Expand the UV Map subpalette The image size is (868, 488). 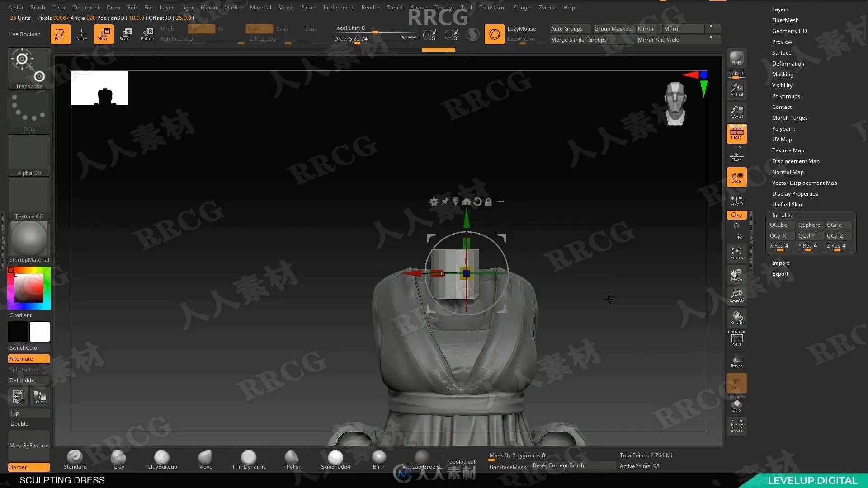[782, 140]
